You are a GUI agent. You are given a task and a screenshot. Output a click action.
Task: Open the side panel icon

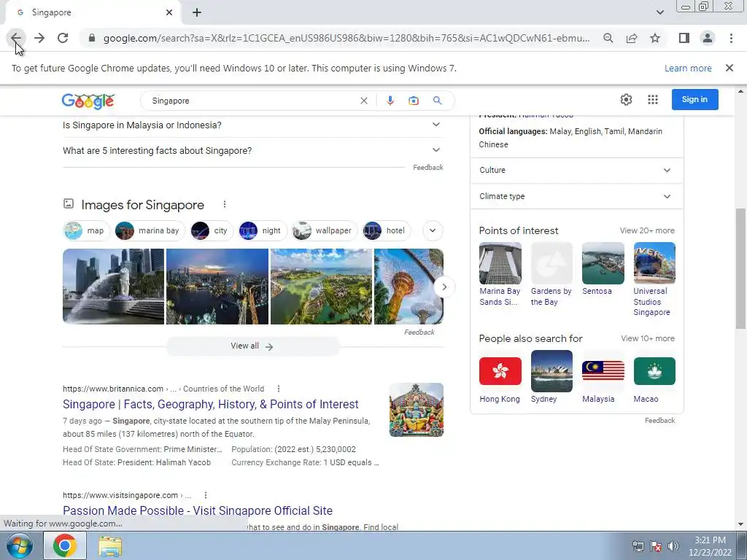tap(684, 38)
